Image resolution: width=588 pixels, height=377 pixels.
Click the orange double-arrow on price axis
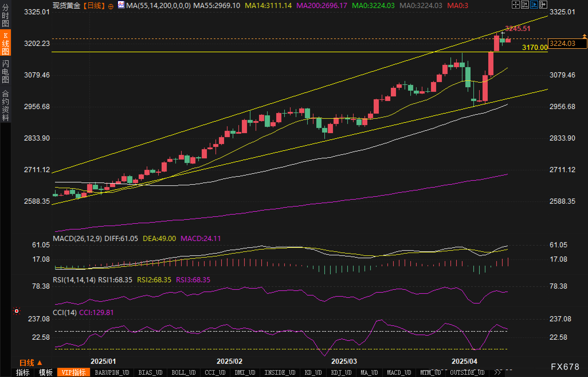584,36
